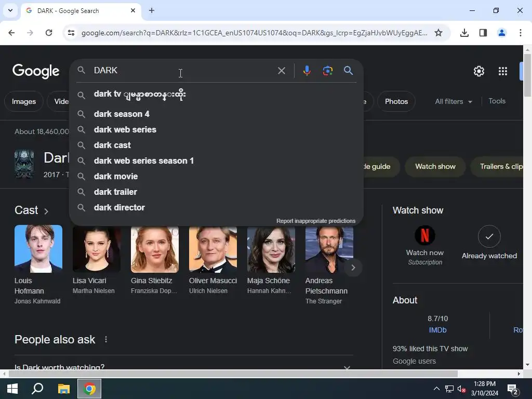532x399 pixels.
Task: Choose the 'dark trailer' suggestion
Action: pos(216,192)
